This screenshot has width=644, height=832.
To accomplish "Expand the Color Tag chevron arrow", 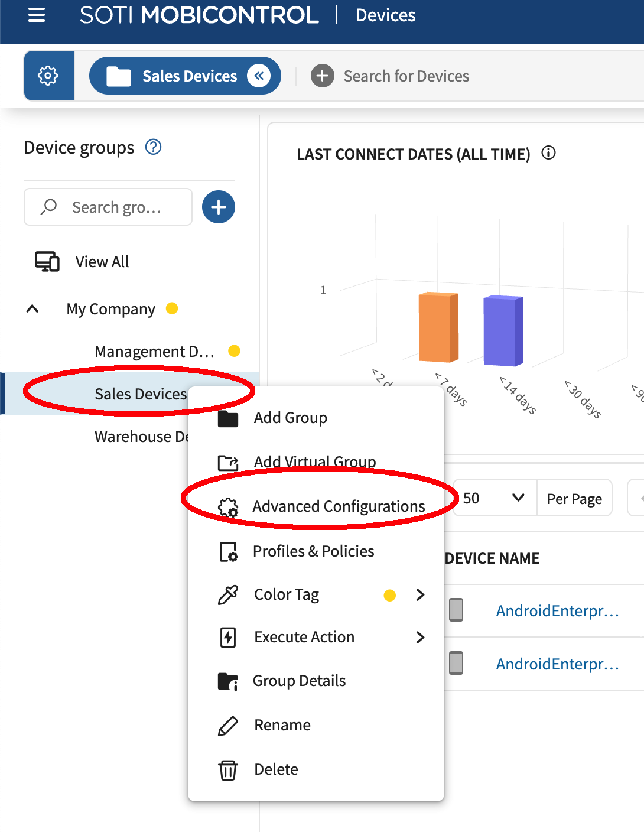I will [420, 594].
